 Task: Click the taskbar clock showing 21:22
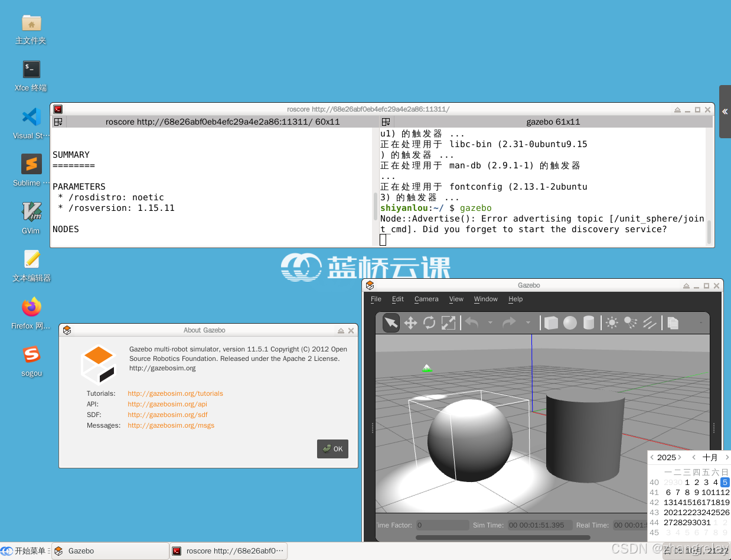pyautogui.click(x=697, y=551)
